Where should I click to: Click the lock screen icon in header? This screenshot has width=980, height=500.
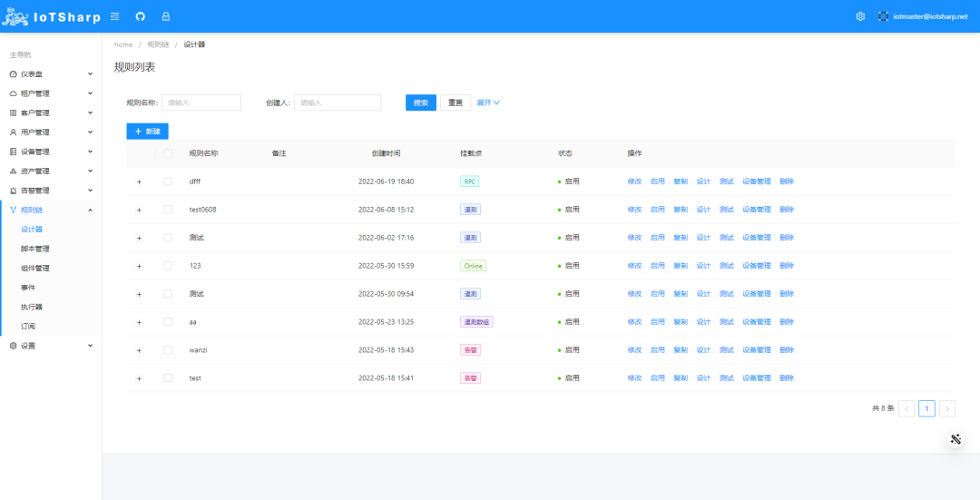pyautogui.click(x=165, y=16)
